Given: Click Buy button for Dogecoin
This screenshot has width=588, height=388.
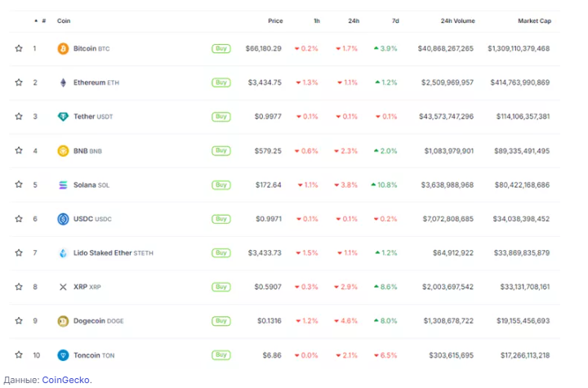Looking at the screenshot, I should pos(221,321).
